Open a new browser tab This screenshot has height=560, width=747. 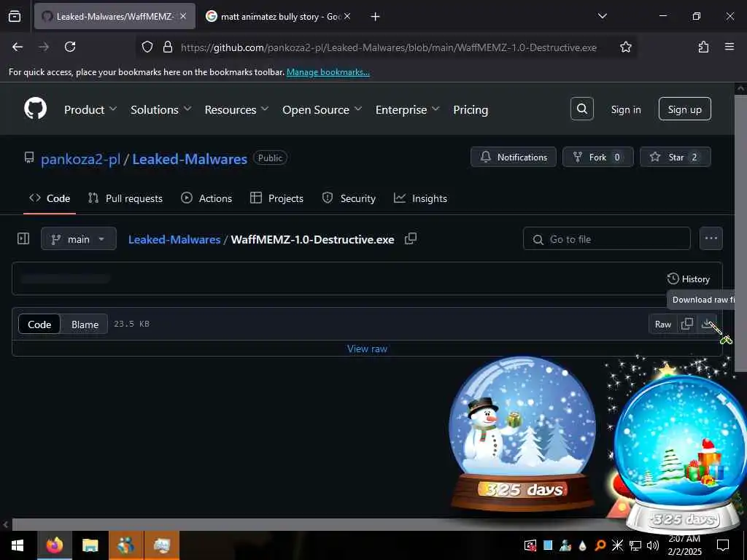[x=376, y=17]
